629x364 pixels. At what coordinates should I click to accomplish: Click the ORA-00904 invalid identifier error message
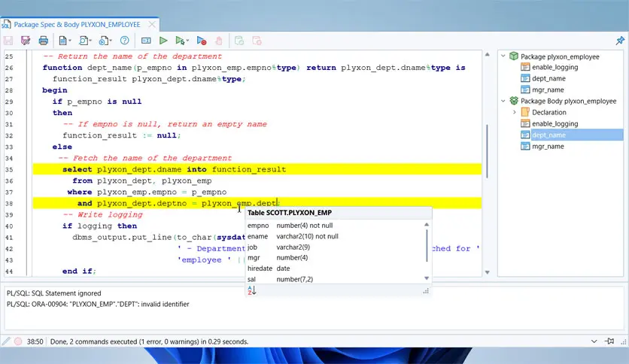click(98, 305)
